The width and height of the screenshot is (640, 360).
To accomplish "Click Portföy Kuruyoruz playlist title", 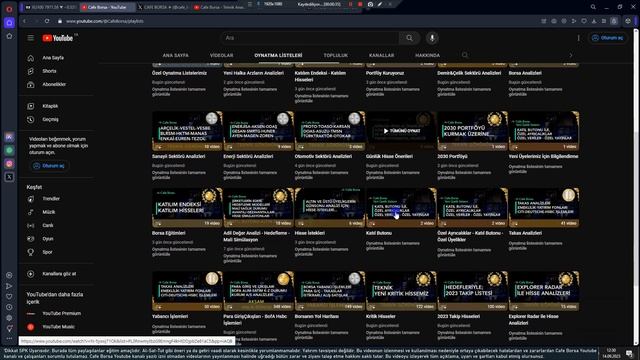I will [385, 73].
